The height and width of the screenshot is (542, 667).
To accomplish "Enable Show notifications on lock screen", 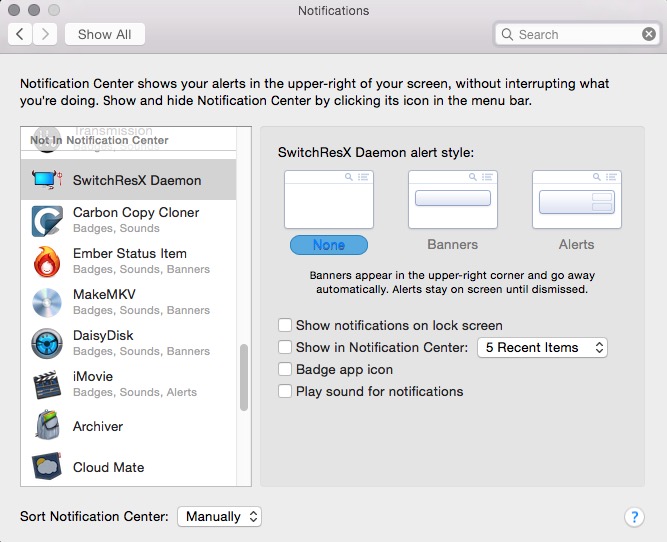I will coord(285,325).
